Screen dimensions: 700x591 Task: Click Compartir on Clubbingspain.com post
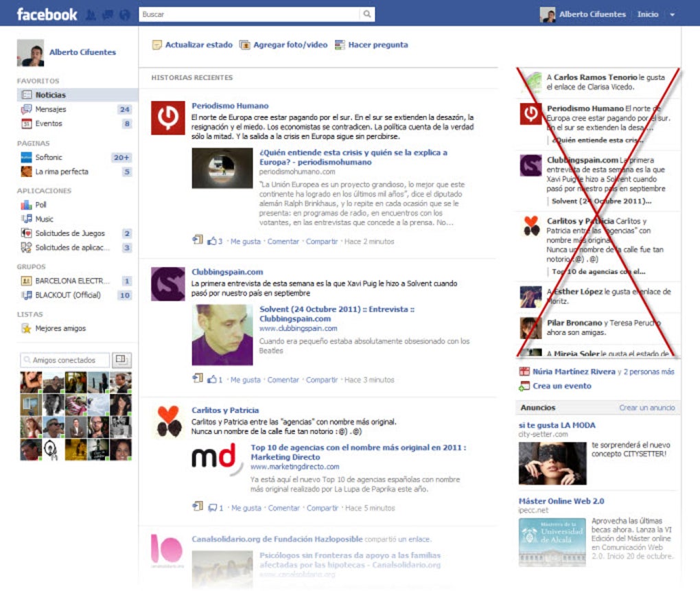tap(322, 380)
